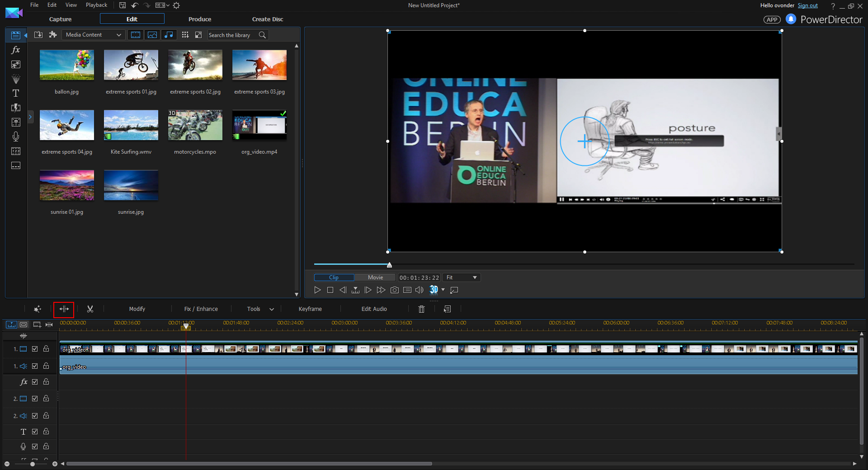
Task: Delete the selected clip with trash icon
Action: coord(421,309)
